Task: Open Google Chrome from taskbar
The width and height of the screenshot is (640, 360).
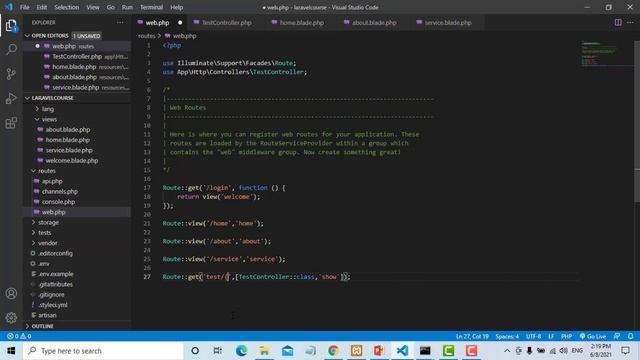Action: click(333, 351)
